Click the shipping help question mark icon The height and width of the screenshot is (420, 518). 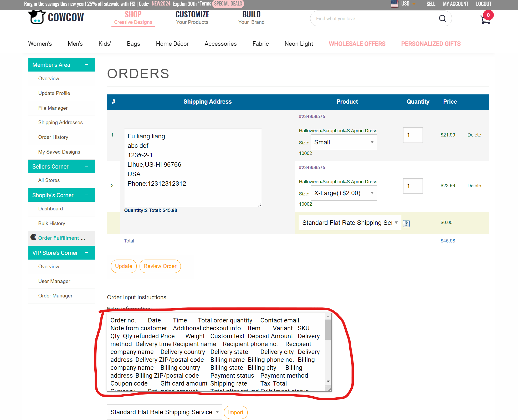(406, 224)
